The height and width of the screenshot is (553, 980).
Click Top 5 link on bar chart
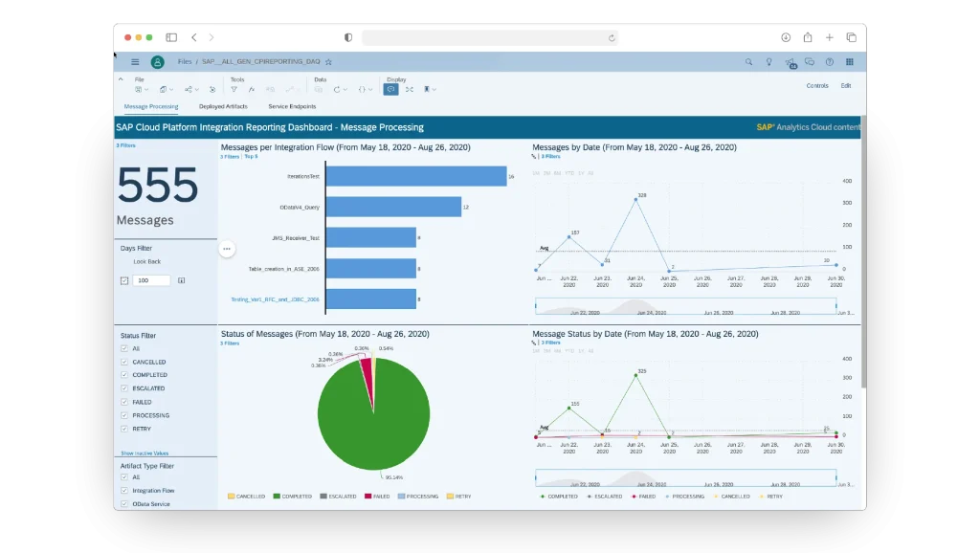[251, 156]
